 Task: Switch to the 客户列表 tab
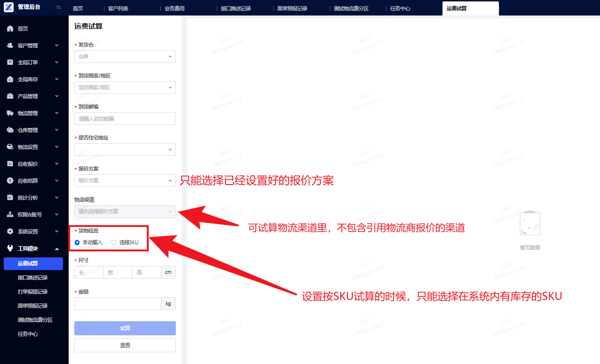118,8
